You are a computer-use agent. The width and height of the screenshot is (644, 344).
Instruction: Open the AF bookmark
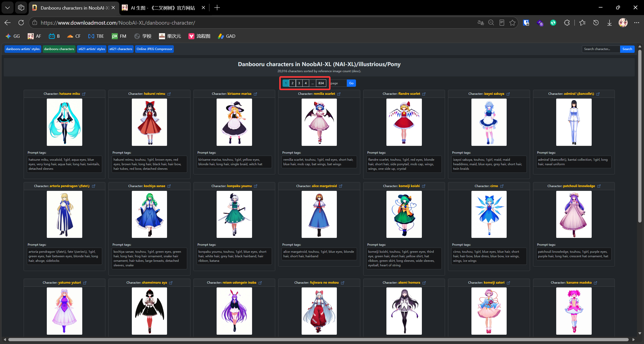click(x=34, y=36)
